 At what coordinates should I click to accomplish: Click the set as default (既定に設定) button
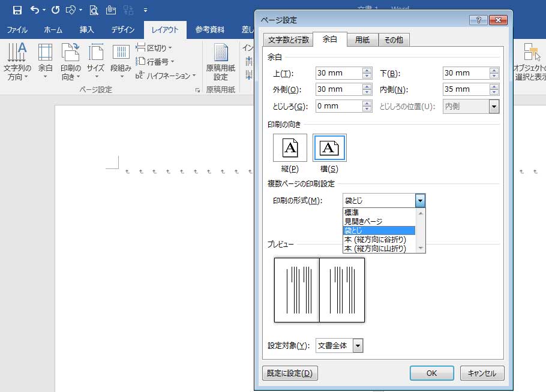pyautogui.click(x=290, y=373)
